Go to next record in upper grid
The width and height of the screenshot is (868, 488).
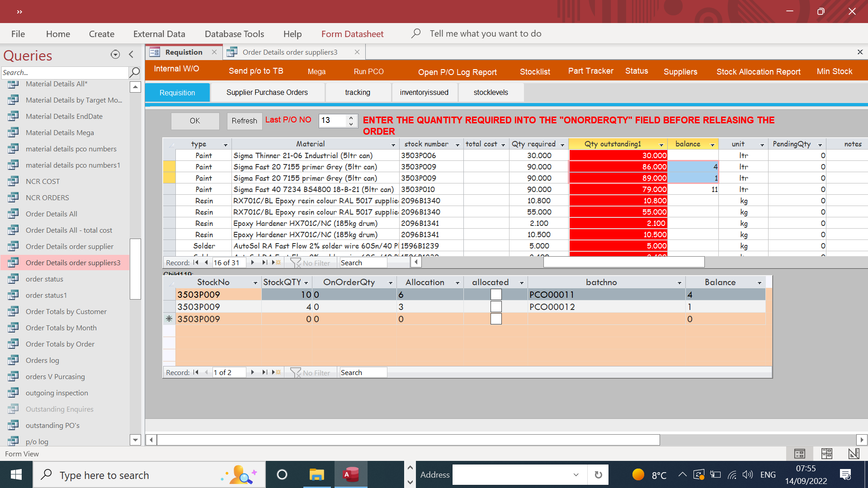click(x=253, y=263)
